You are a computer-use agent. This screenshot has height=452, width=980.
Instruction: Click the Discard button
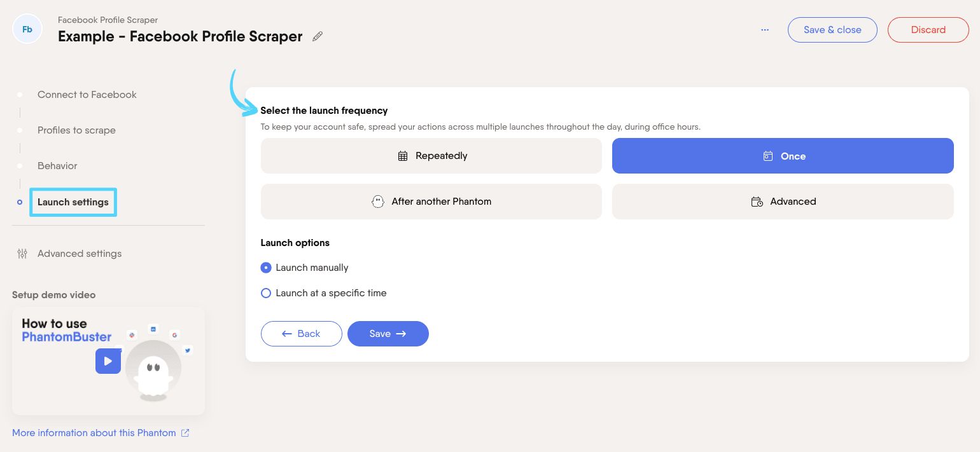[928, 30]
